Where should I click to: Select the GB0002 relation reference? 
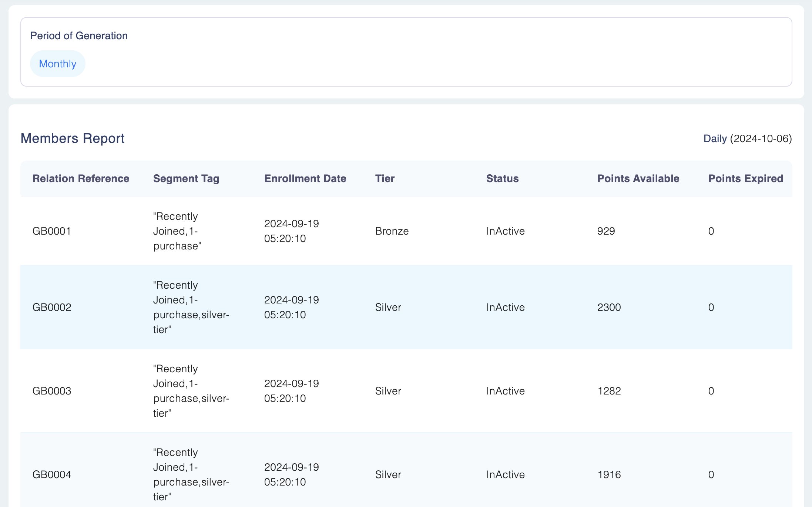coord(52,307)
